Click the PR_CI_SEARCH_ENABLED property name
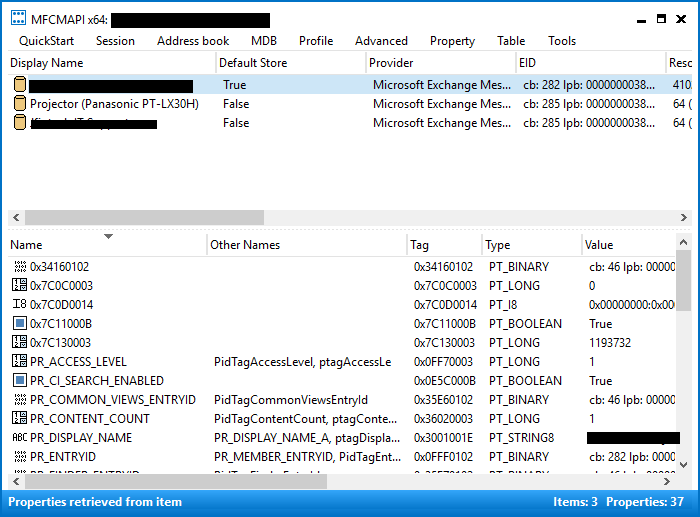 97,381
